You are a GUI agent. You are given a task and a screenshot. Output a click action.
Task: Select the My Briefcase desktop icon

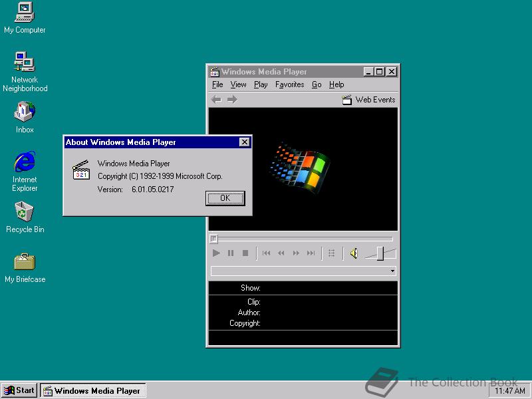tap(25, 268)
